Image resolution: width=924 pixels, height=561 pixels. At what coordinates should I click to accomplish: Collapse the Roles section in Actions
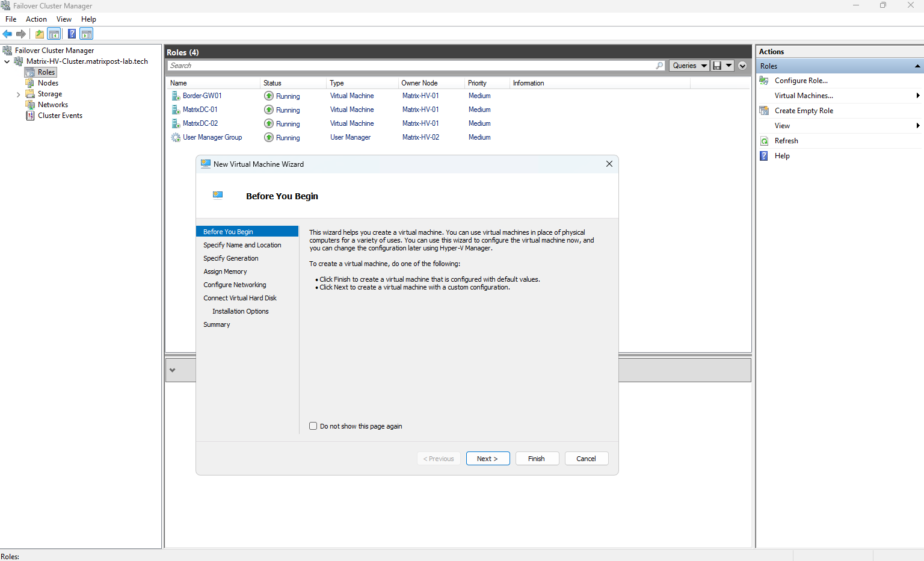tap(917, 66)
